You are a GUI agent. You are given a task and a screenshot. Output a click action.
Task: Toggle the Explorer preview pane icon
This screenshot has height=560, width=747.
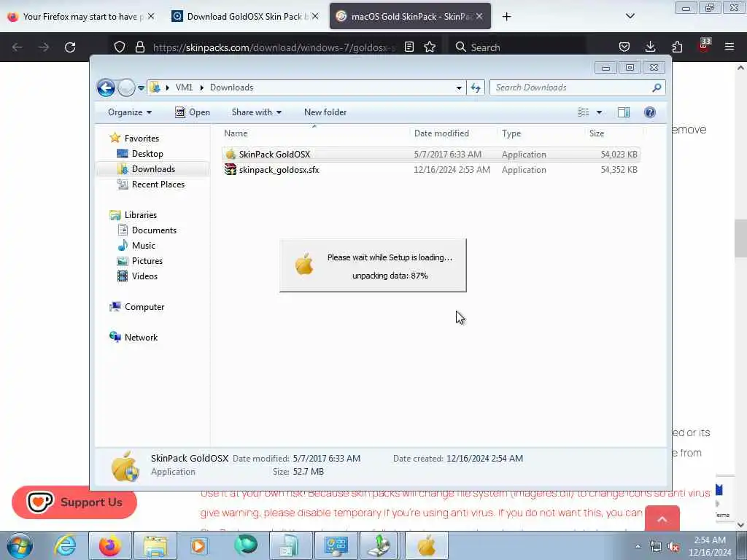[x=624, y=112]
